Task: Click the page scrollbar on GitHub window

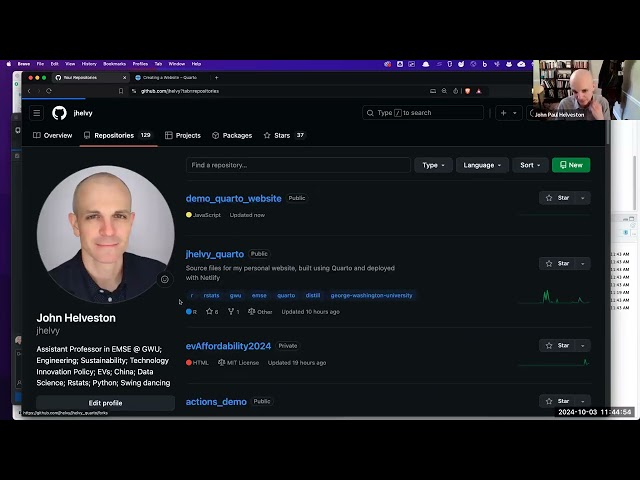Action: point(608,131)
